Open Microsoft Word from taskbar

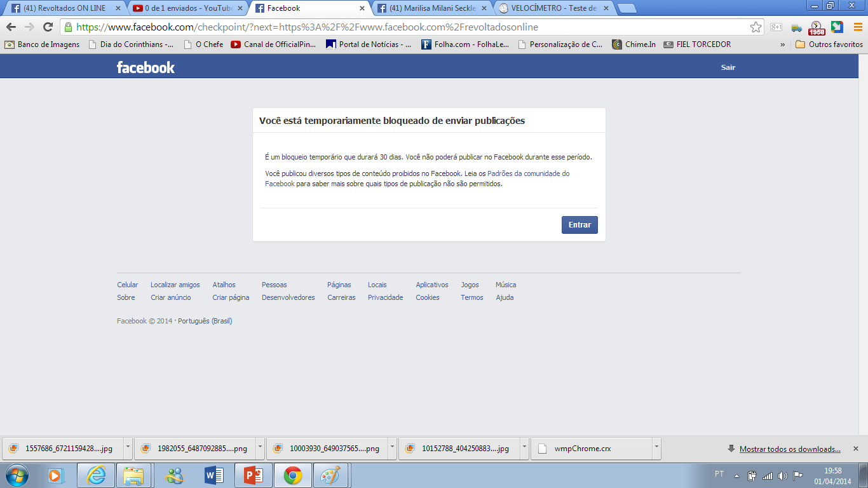[214, 475]
